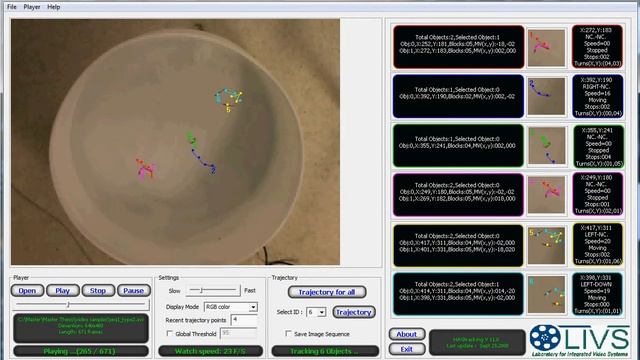This screenshot has width=640, height=360.
Task: Click the Playing (265 / 671) status
Action: coord(81,351)
